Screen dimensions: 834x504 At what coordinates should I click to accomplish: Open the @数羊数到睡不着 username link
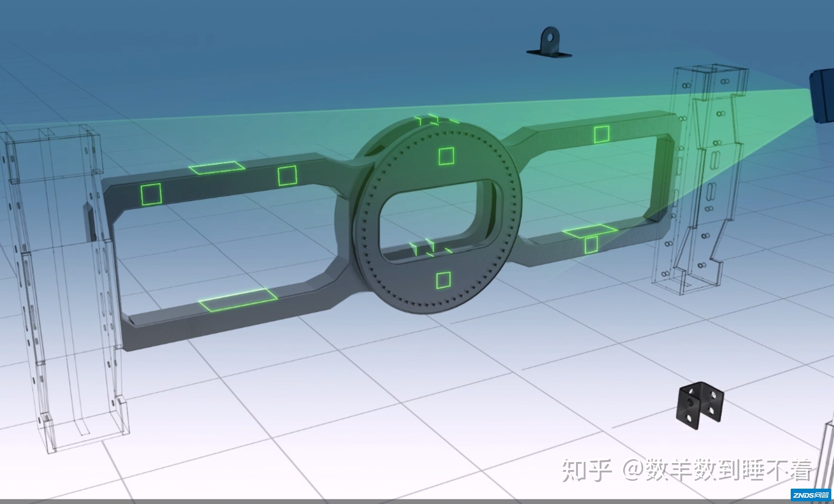point(718,471)
